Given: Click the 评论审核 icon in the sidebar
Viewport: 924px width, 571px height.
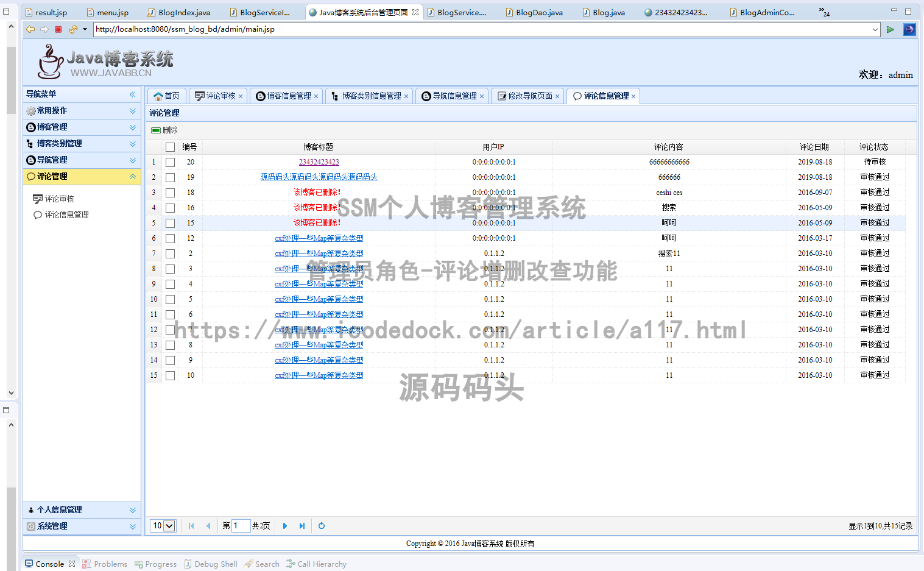Looking at the screenshot, I should coord(38,198).
